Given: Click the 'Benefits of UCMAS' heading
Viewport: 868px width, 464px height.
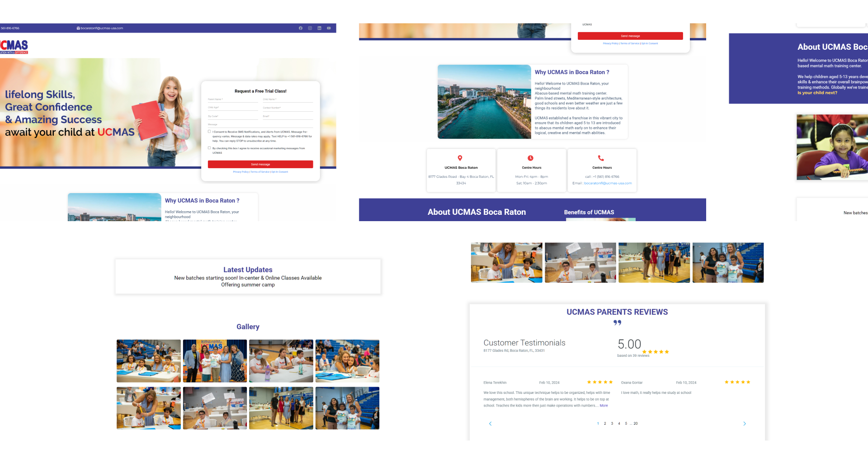Looking at the screenshot, I should coord(589,212).
